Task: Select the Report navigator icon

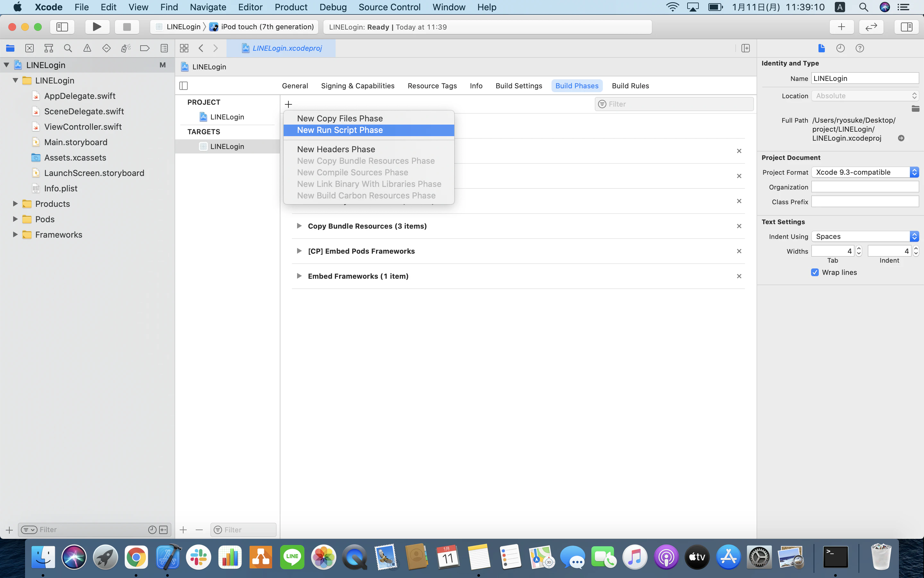Action: pos(164,48)
